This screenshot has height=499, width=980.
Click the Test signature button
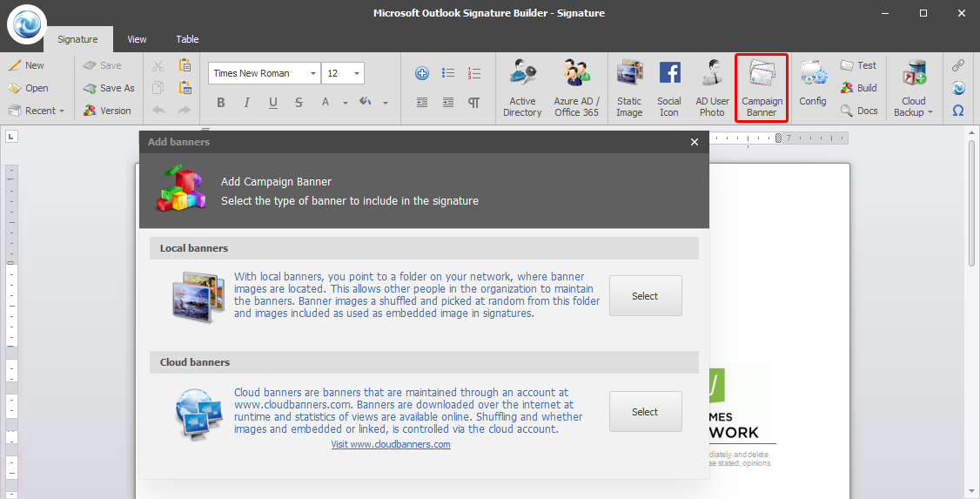pyautogui.click(x=859, y=65)
